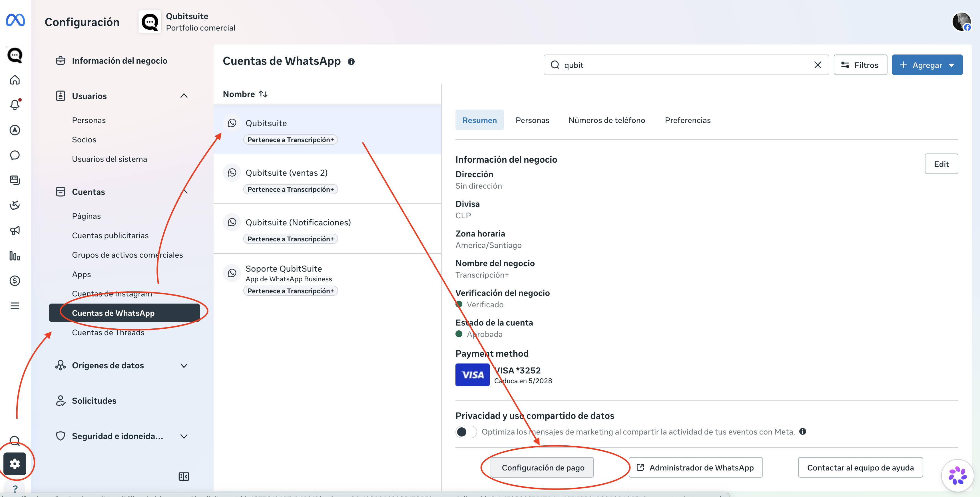Click info icon next to Cuentas de WhatsApp
This screenshot has height=497, width=980.
(x=351, y=62)
